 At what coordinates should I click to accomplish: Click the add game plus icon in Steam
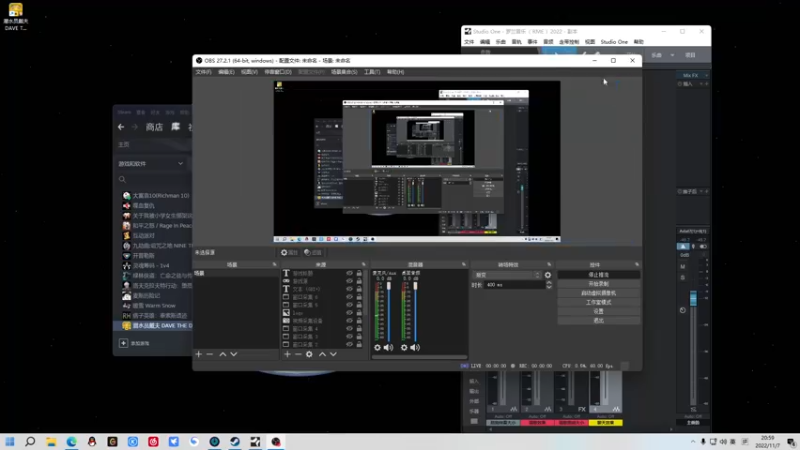(123, 343)
